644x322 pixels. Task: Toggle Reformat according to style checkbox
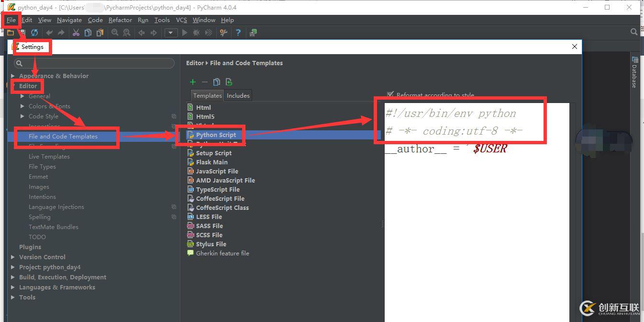point(390,95)
